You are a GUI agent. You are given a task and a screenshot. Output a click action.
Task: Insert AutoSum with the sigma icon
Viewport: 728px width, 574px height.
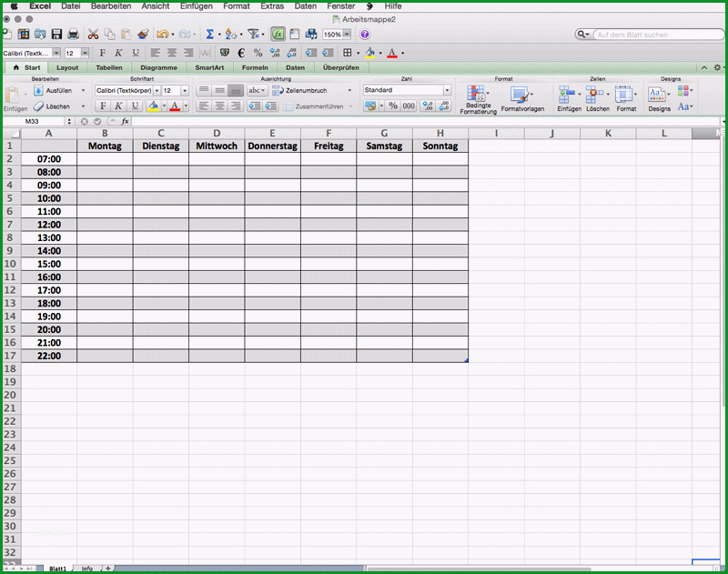click(210, 35)
